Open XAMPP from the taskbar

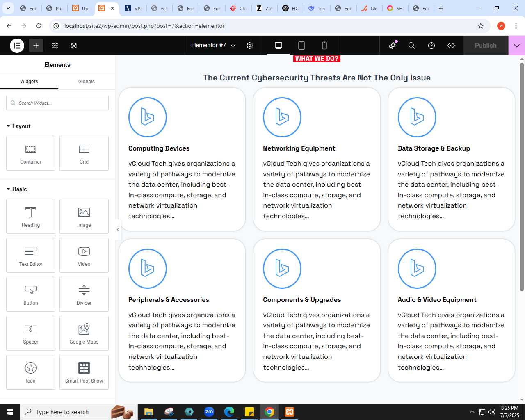[x=289, y=412]
